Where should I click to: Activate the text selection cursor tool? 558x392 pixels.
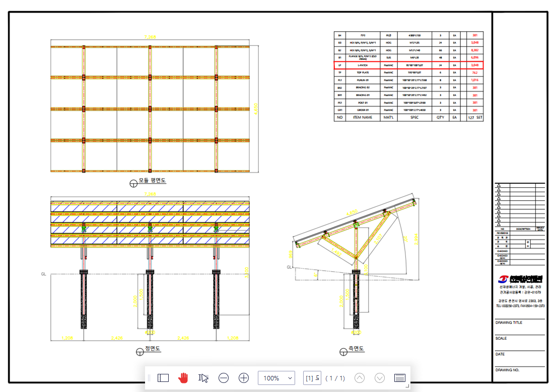click(x=203, y=378)
